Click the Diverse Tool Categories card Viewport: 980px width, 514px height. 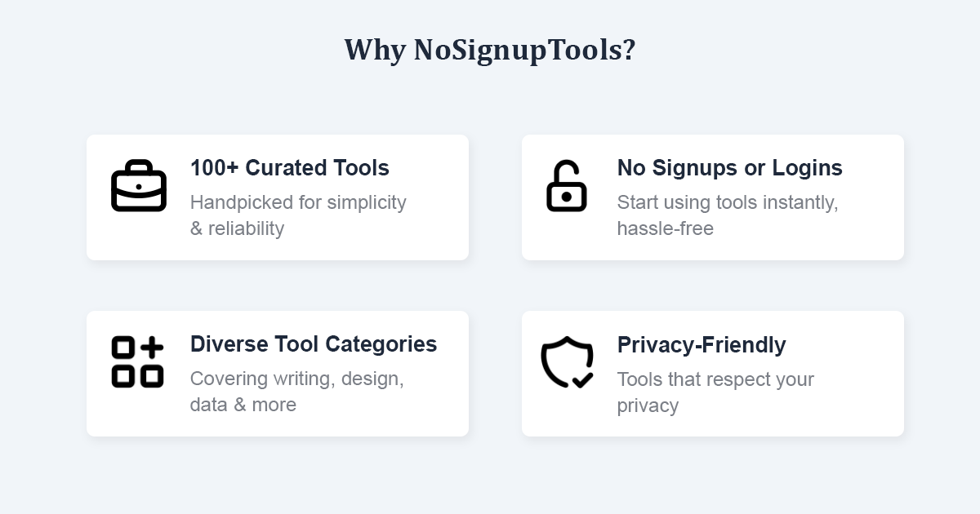click(278, 373)
